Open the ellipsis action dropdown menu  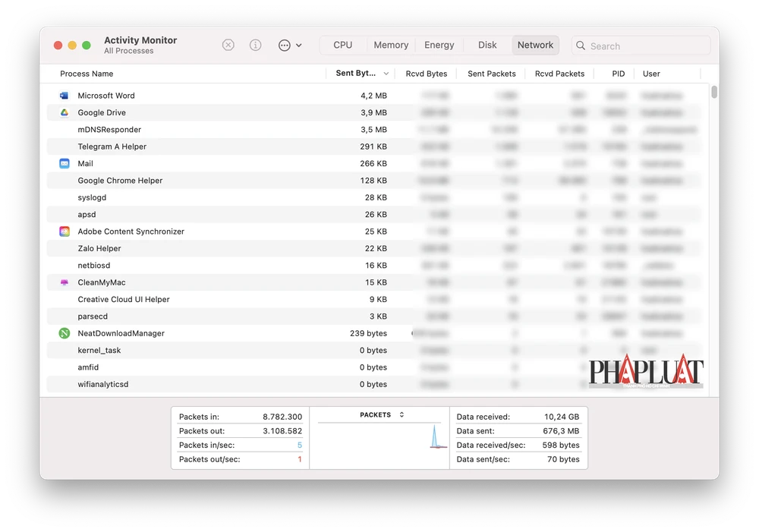[289, 46]
